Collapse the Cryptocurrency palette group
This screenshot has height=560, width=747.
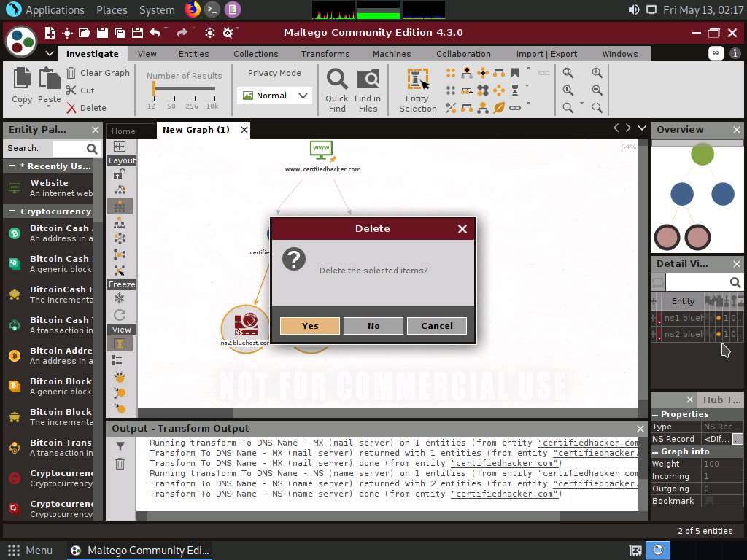pyautogui.click(x=12, y=211)
